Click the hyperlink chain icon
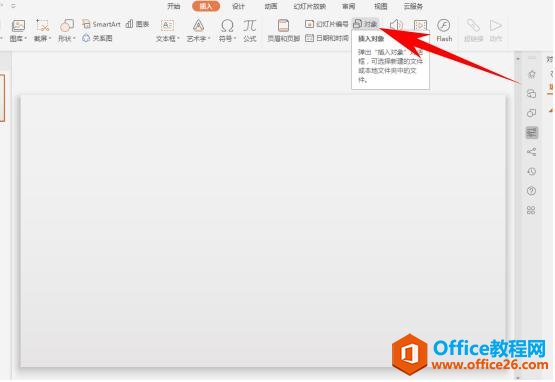 473,25
